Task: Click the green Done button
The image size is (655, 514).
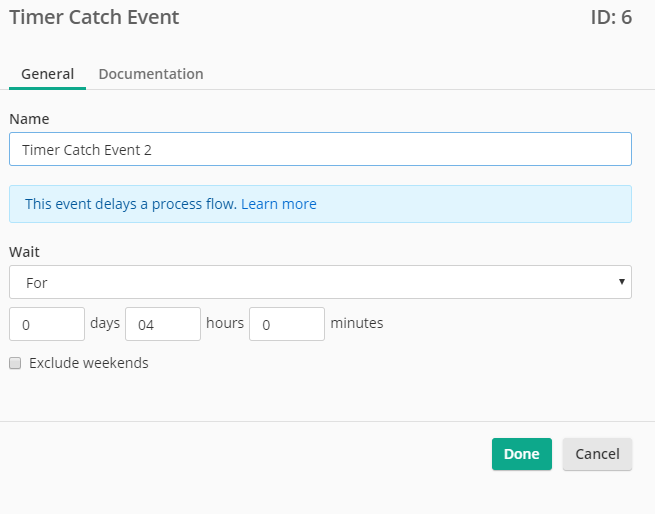Action: pos(522,454)
